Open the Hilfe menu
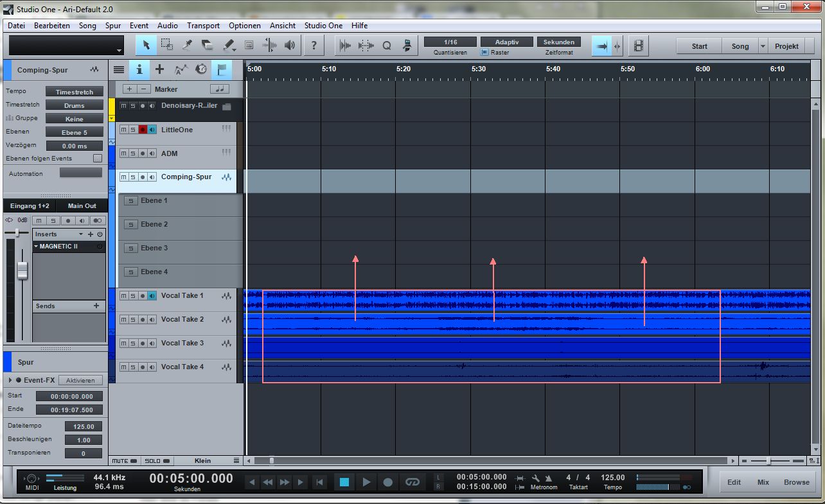Screen dimensions: 825x504 click(x=360, y=26)
